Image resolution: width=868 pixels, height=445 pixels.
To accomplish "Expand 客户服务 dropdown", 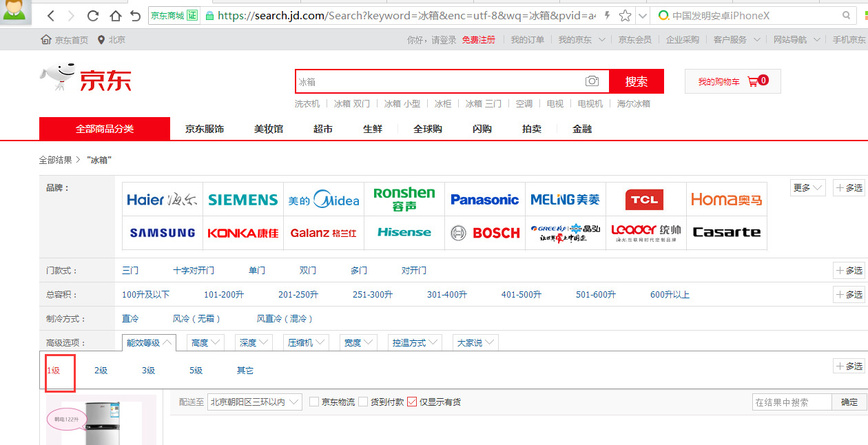I will point(736,40).
